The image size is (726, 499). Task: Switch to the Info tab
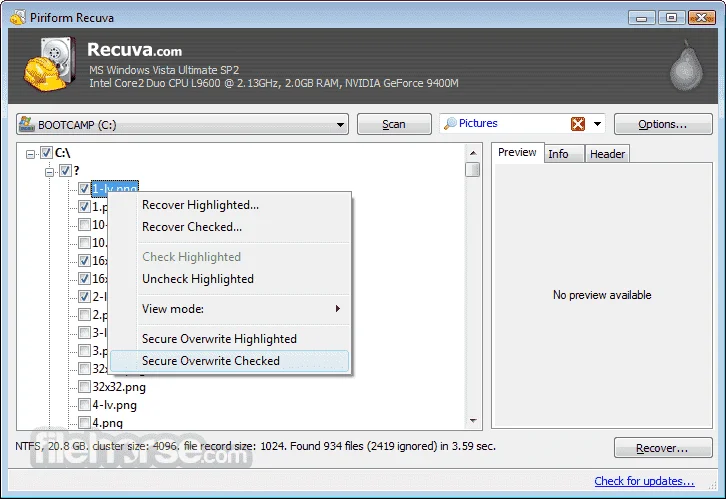click(563, 154)
